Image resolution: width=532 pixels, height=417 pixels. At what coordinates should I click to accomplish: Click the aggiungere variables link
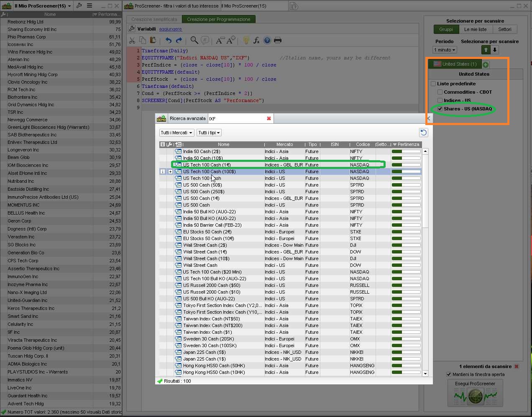(170, 29)
